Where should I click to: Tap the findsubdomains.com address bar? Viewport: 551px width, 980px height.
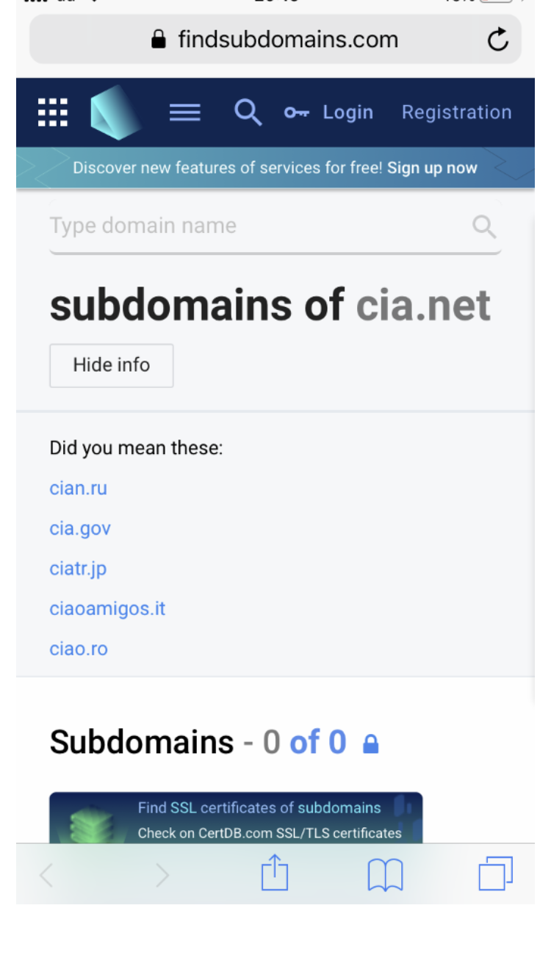275,40
